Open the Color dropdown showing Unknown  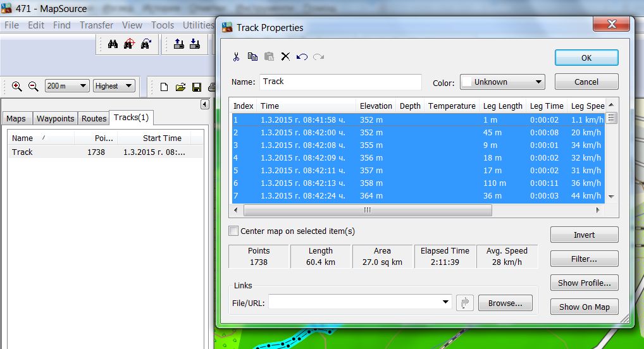pyautogui.click(x=502, y=82)
